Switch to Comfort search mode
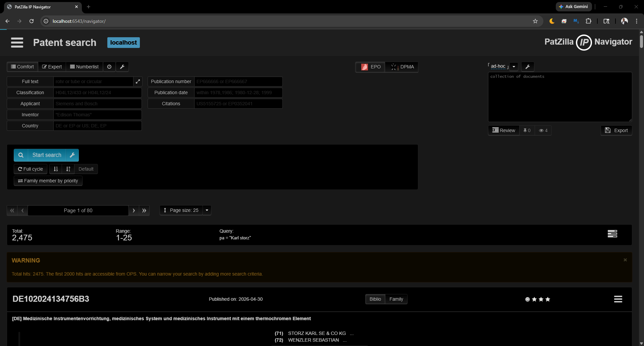Screen dimensions: 644x346 22,67
